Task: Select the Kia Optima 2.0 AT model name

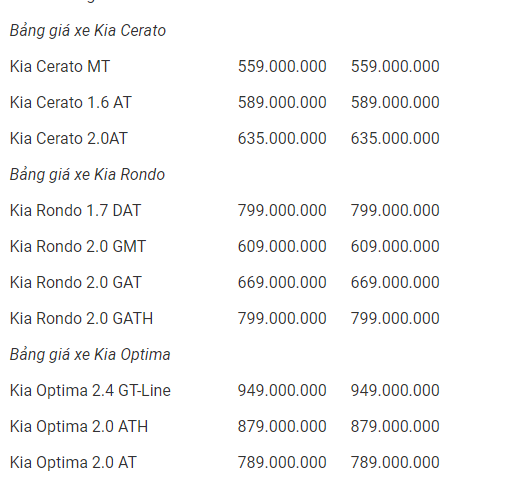Action: [73, 462]
